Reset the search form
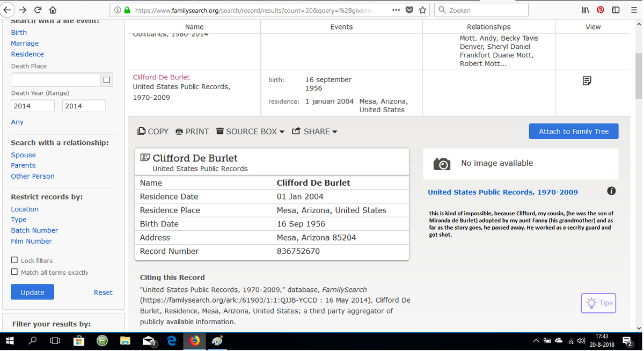Screen dimensions: 644x351 tap(103, 292)
